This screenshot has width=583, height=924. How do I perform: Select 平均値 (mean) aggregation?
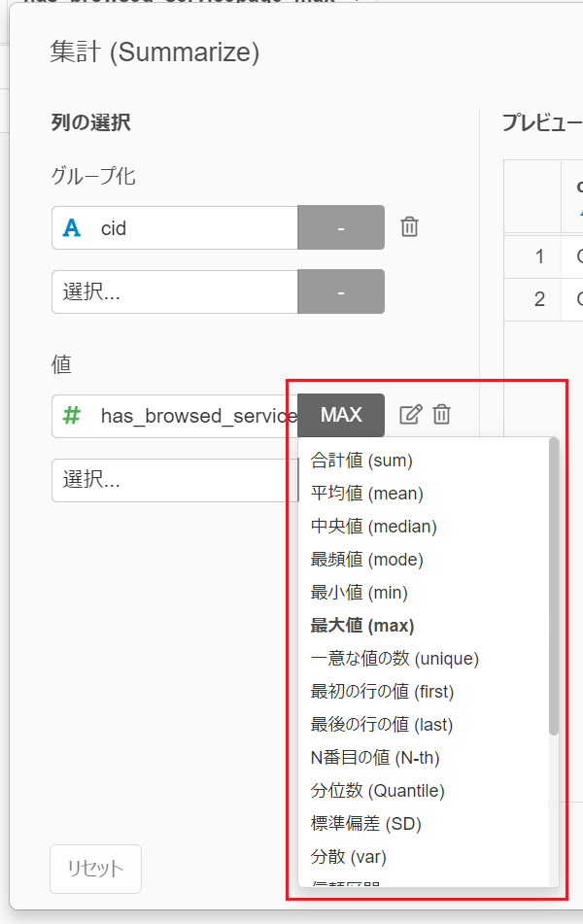[x=366, y=494]
